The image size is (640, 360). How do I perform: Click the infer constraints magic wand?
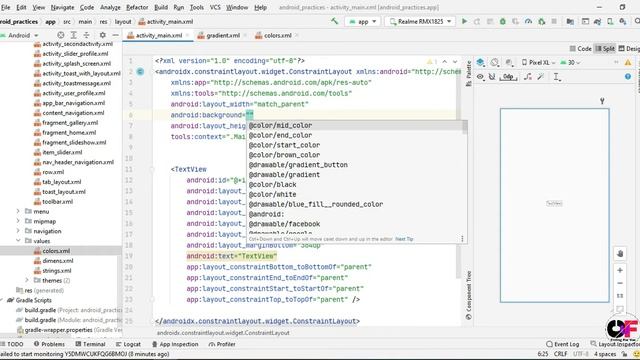click(541, 76)
